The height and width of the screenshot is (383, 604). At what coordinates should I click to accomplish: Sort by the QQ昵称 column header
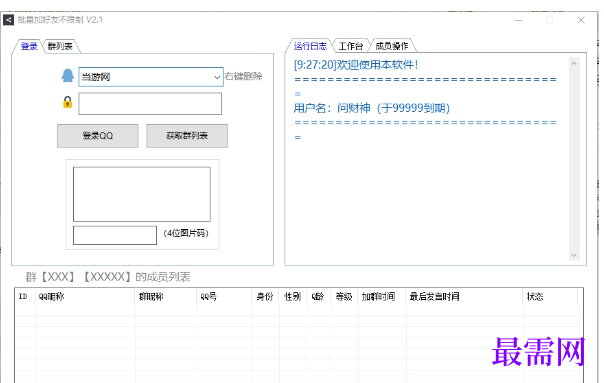[85, 297]
